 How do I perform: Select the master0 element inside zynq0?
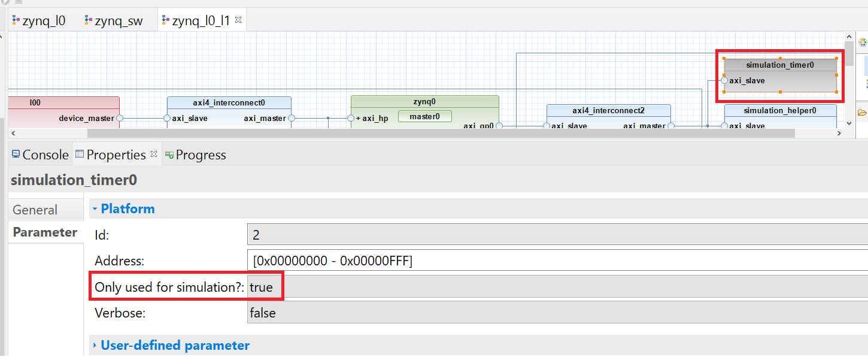[424, 116]
